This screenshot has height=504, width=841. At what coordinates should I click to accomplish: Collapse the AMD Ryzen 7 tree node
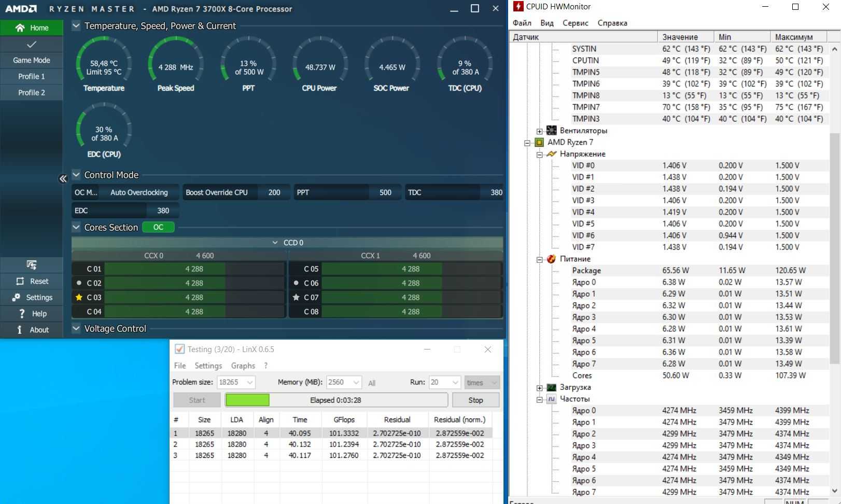point(527,143)
